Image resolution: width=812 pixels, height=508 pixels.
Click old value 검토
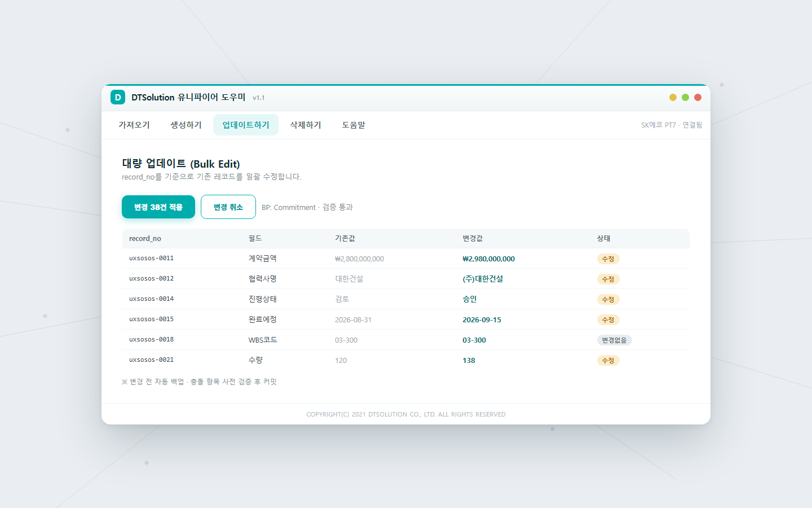tap(342, 299)
